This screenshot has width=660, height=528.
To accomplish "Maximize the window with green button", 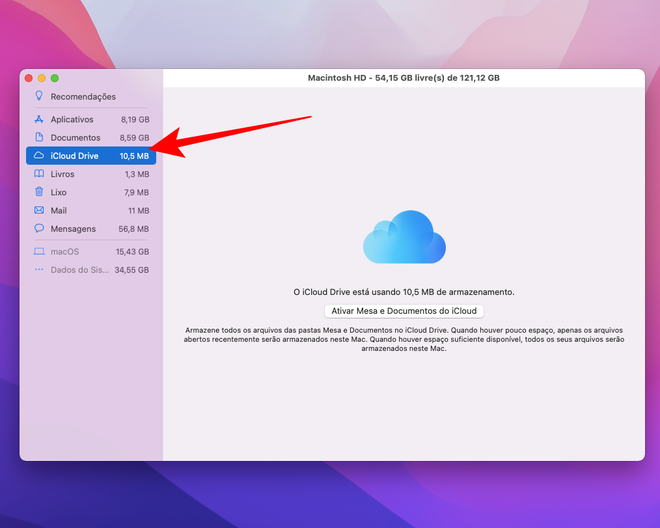I will [x=55, y=78].
